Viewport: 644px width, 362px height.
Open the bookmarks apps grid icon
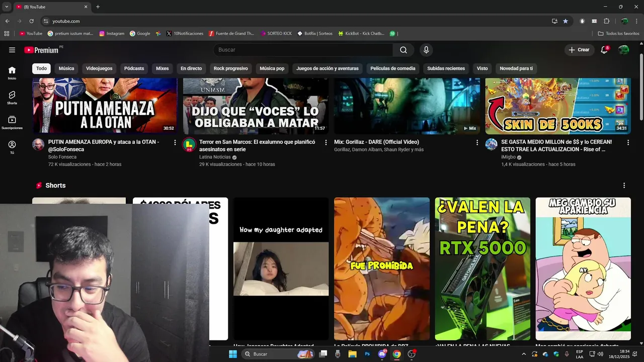pyautogui.click(x=7, y=34)
